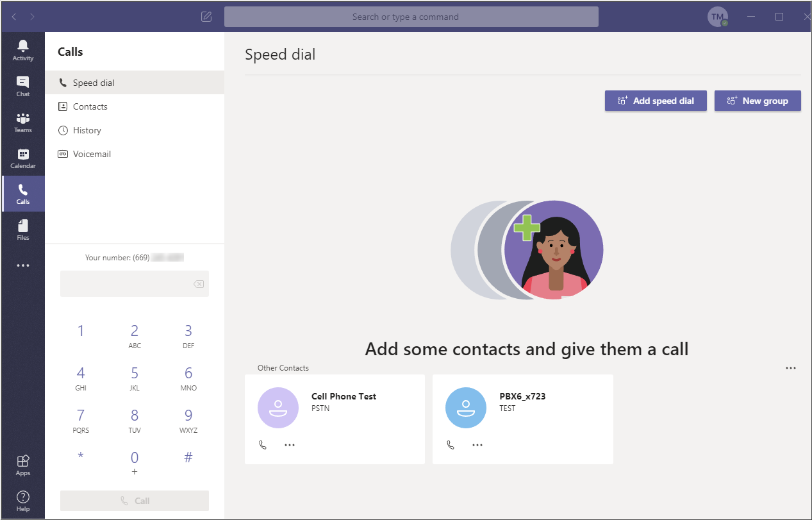Dial digit 4 GHI on keypad
812x520 pixels.
[81, 378]
